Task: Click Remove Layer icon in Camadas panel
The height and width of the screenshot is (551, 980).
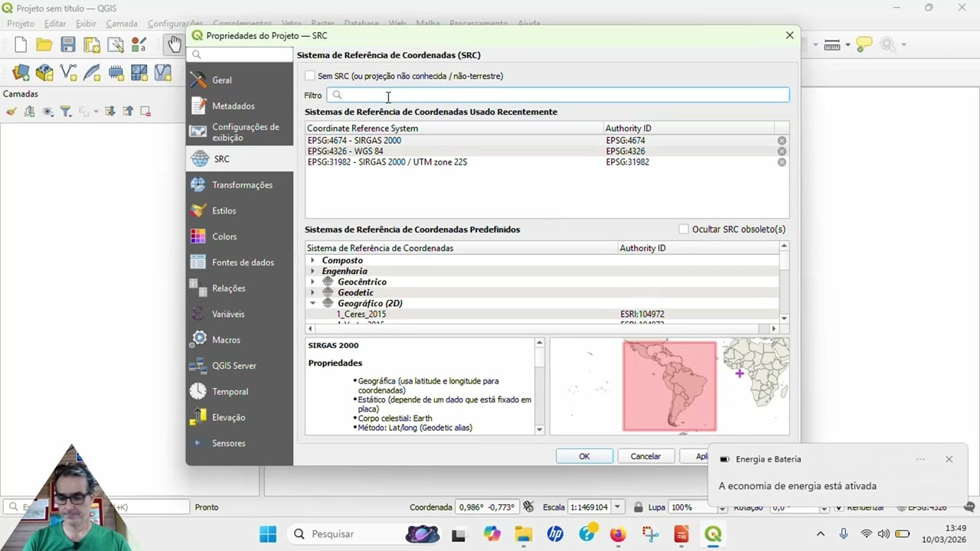Action: click(x=145, y=111)
